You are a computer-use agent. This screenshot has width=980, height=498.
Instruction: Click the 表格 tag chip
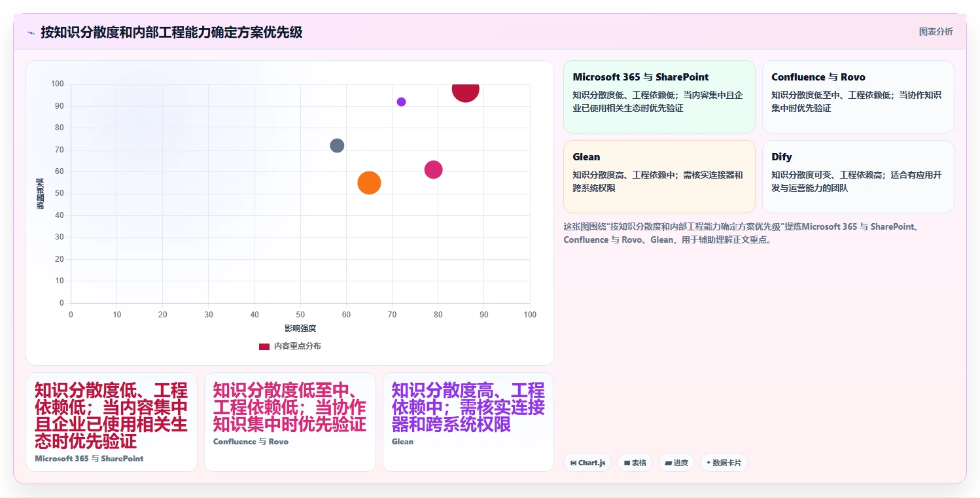click(x=635, y=463)
